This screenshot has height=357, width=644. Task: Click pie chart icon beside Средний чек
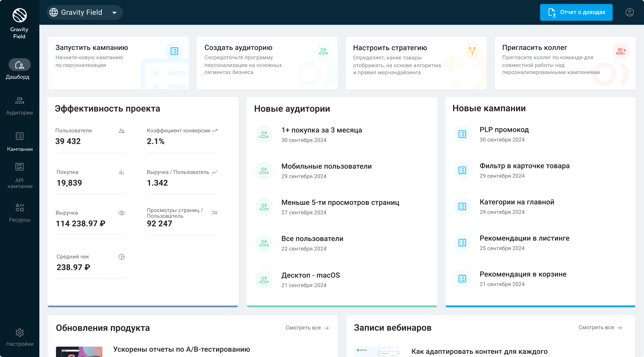click(121, 257)
